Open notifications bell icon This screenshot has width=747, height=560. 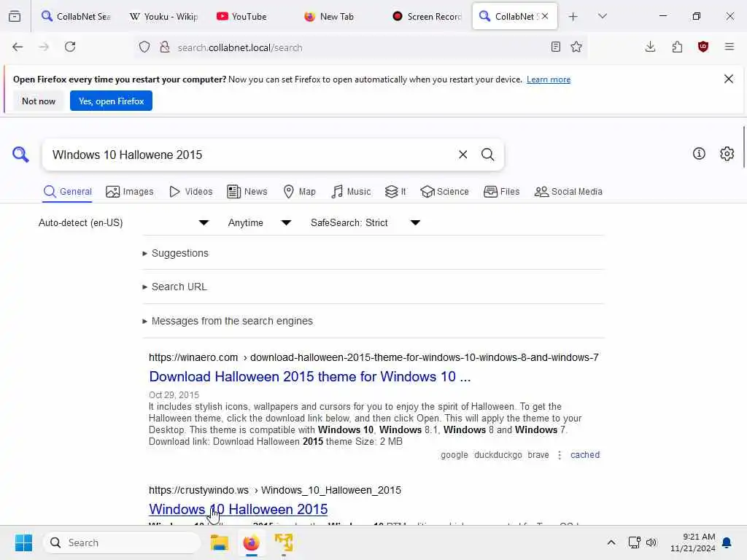727,542
